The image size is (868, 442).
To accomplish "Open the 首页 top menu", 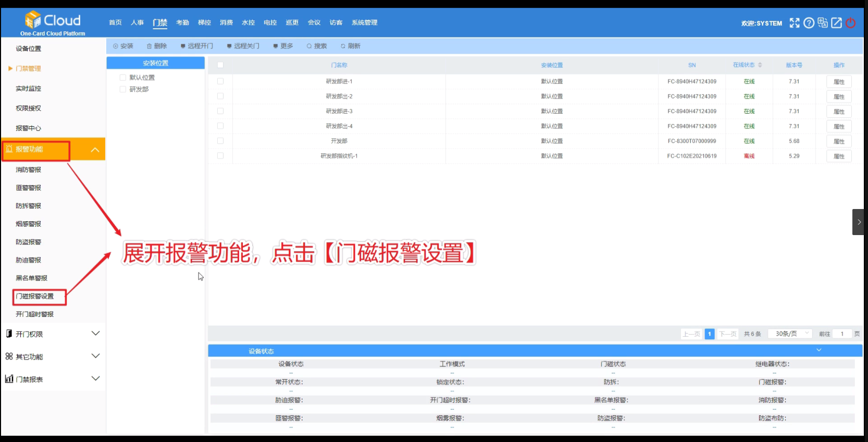I will [x=115, y=22].
